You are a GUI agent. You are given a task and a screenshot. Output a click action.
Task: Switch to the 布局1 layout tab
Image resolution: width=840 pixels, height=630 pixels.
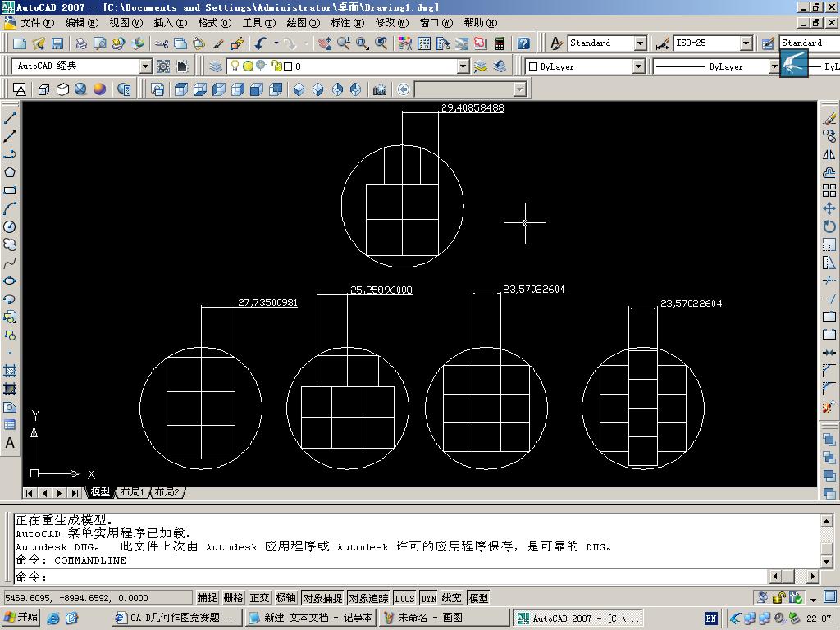tap(132, 492)
